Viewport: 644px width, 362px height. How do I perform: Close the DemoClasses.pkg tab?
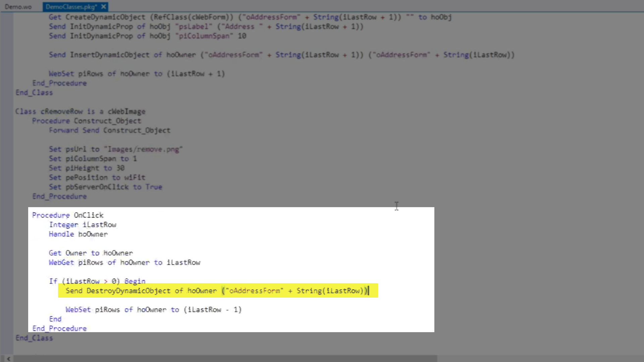click(x=104, y=7)
